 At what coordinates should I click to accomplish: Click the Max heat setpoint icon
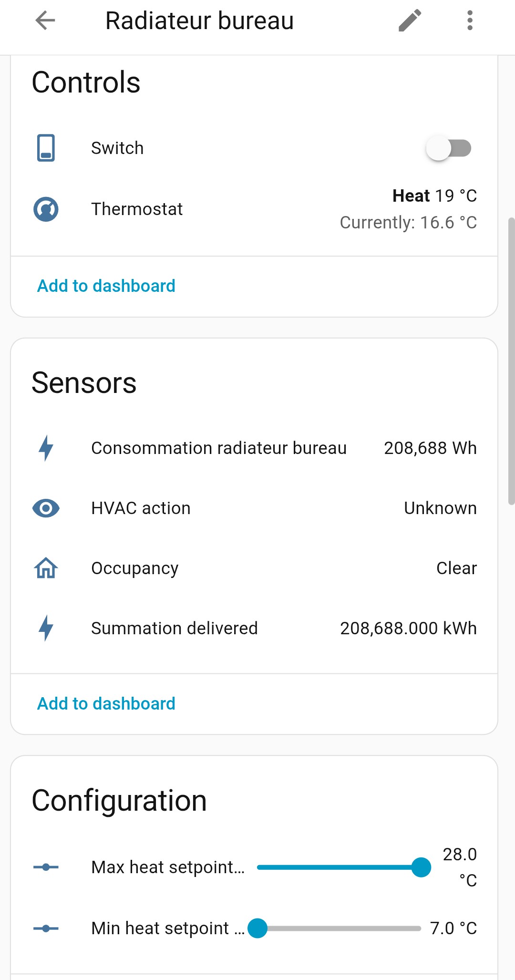tap(46, 867)
